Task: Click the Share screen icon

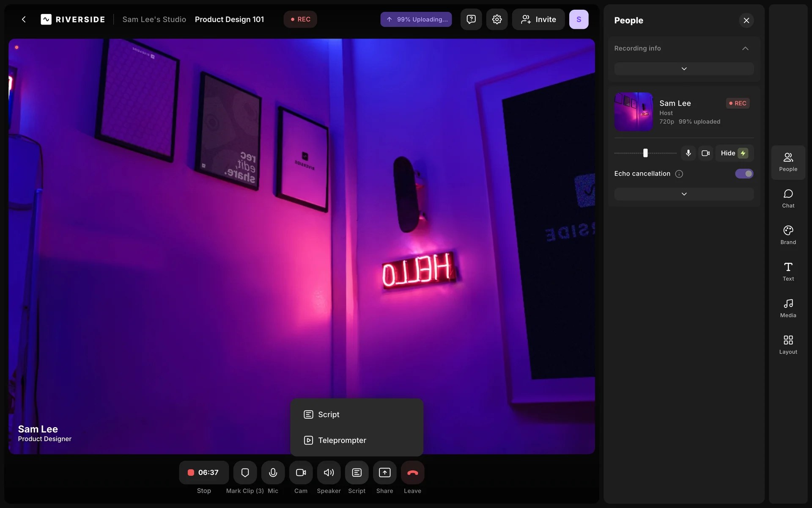Action: point(384,472)
